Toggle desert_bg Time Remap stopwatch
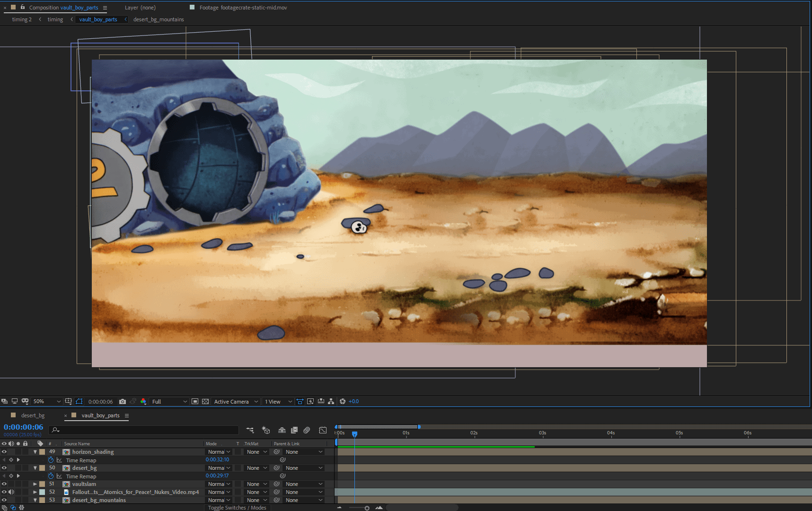Screen dimensions: 812x511 click(x=51, y=476)
